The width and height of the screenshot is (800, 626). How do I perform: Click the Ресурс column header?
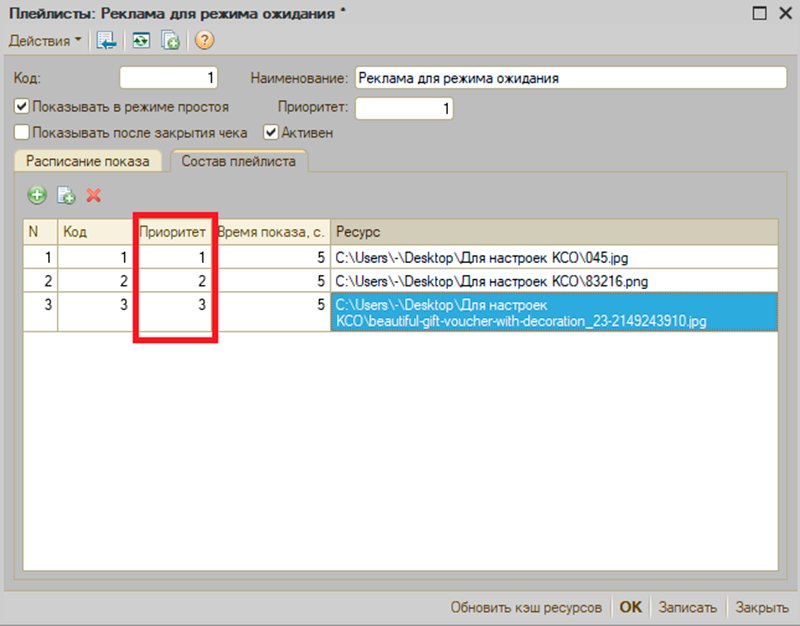[554, 232]
